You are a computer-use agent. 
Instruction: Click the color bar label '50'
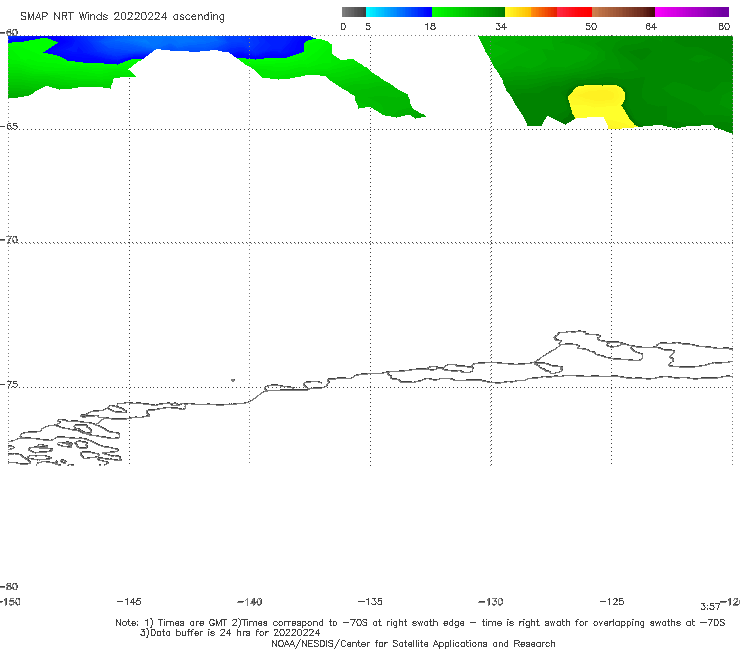tap(591, 26)
